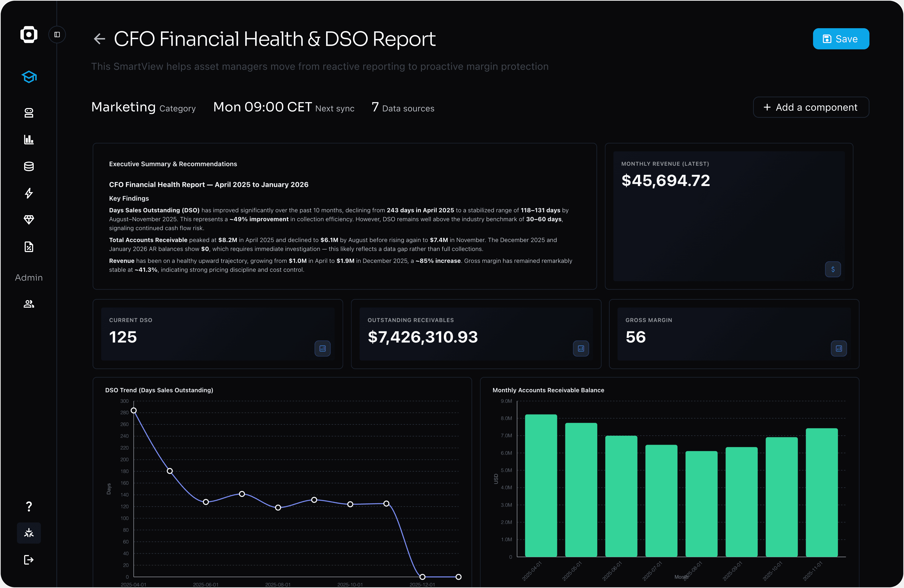Screen dimensions: 904x588
Task: Open the bar chart analytics sidebar icon
Action: click(29, 139)
